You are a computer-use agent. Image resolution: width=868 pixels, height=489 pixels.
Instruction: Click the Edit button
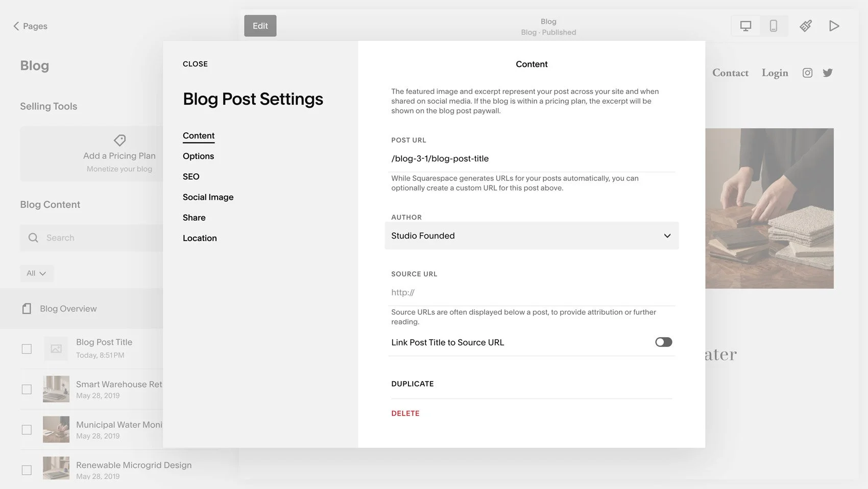point(260,26)
